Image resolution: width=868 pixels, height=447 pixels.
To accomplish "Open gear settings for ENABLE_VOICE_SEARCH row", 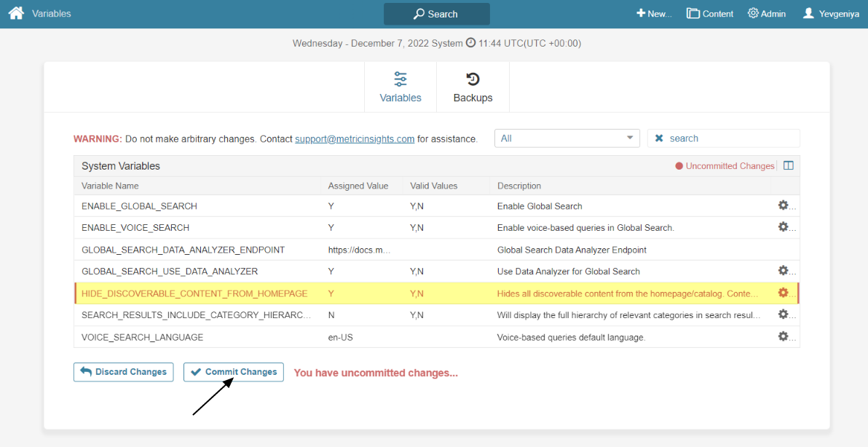I will [784, 227].
